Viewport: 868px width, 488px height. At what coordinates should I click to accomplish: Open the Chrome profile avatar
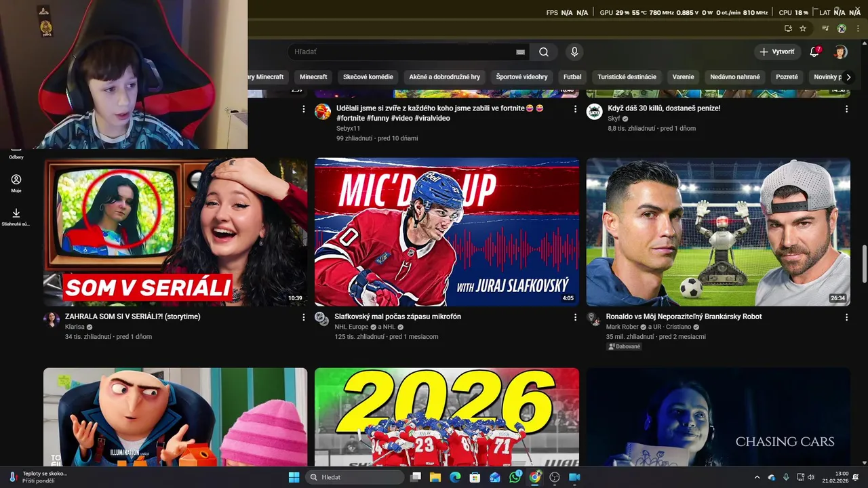(842, 28)
